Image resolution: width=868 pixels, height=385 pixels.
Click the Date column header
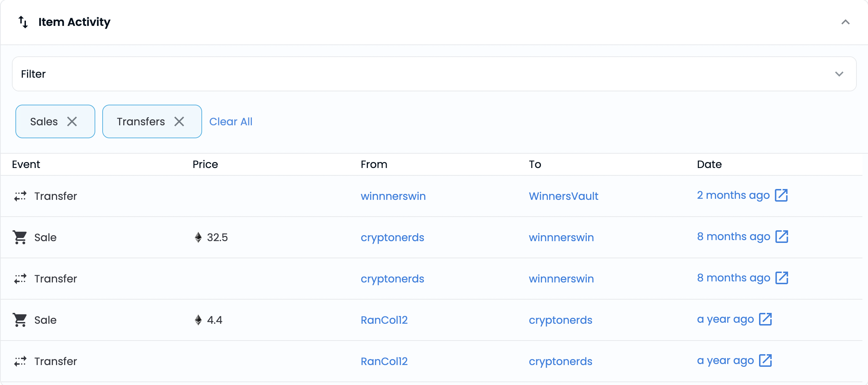[x=709, y=164]
